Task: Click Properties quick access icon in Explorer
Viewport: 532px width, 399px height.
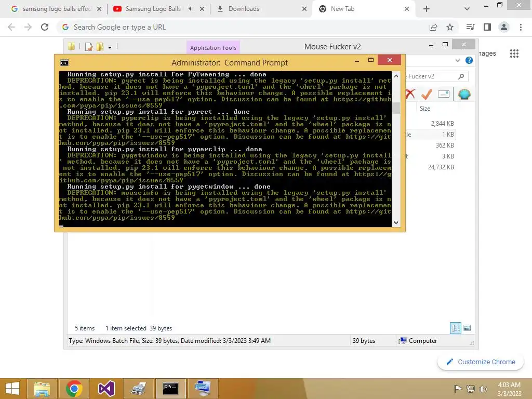Action: 89,47
